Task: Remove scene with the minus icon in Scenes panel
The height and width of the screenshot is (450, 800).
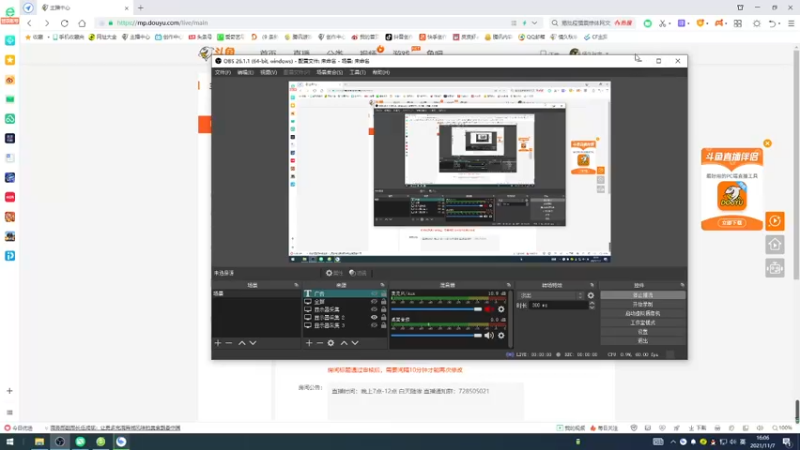Action: tap(229, 343)
